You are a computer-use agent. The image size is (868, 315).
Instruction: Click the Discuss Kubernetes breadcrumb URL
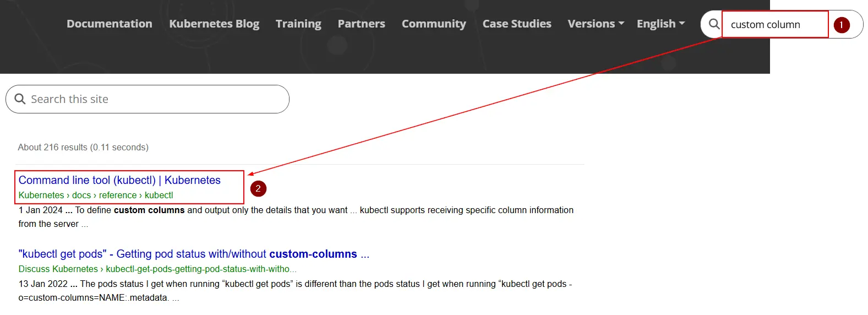[157, 269]
